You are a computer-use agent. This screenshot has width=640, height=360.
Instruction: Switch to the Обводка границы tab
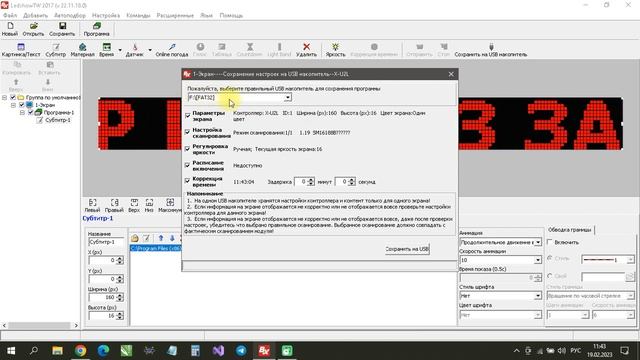point(569,229)
